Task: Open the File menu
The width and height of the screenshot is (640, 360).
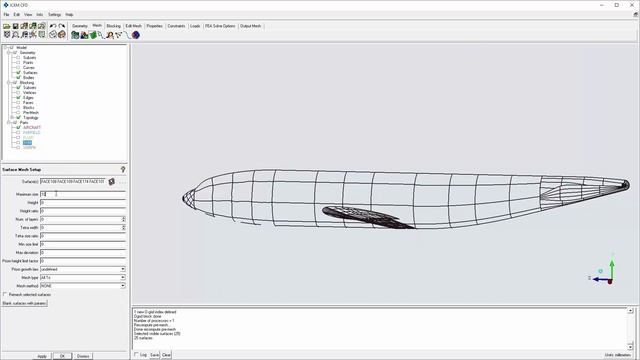Action: [x=6, y=15]
